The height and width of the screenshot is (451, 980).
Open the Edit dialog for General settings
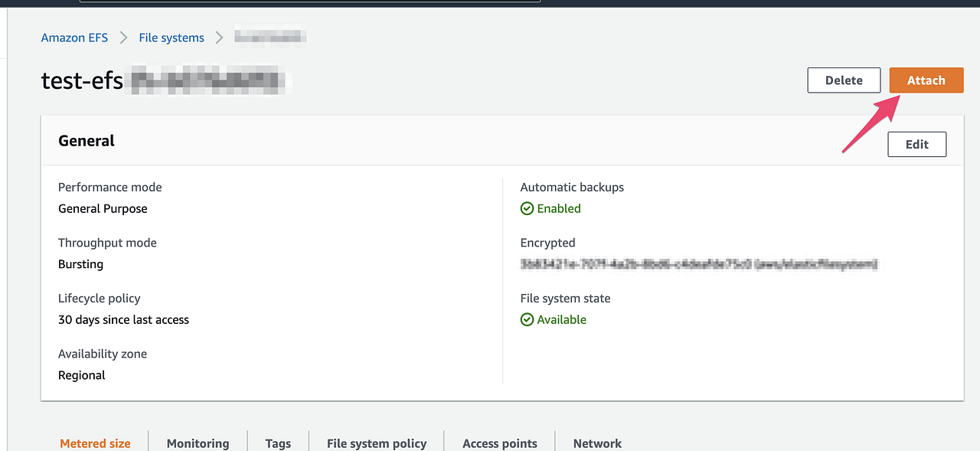click(916, 144)
